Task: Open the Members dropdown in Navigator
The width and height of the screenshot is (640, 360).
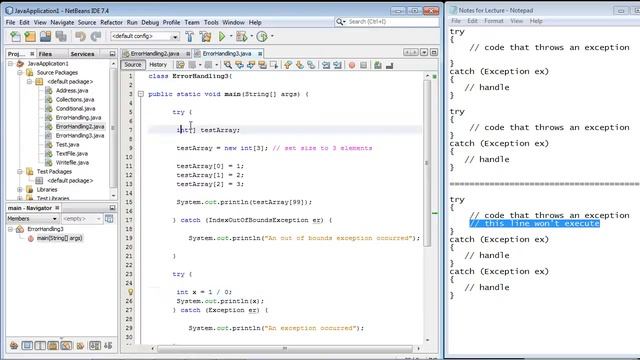Action: [32, 219]
